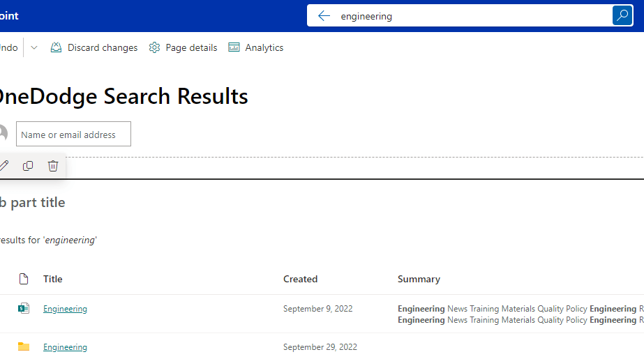Open the first Engineering result link
This screenshot has width=644, height=359.
65,309
